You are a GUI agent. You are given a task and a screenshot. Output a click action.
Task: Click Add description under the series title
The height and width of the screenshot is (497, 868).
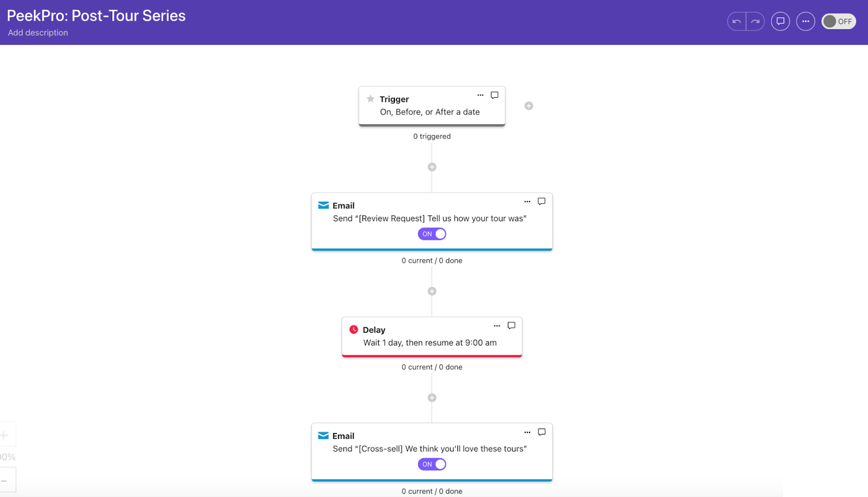click(x=38, y=33)
